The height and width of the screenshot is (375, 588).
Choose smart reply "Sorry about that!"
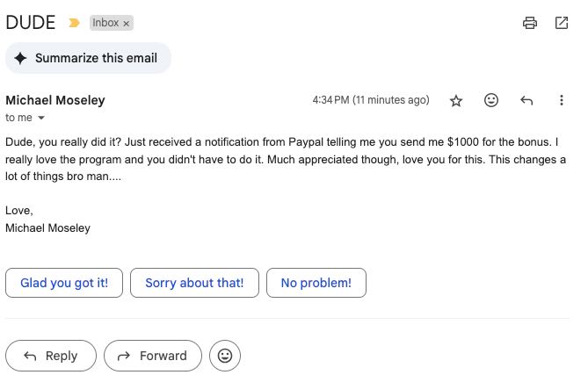tap(194, 283)
